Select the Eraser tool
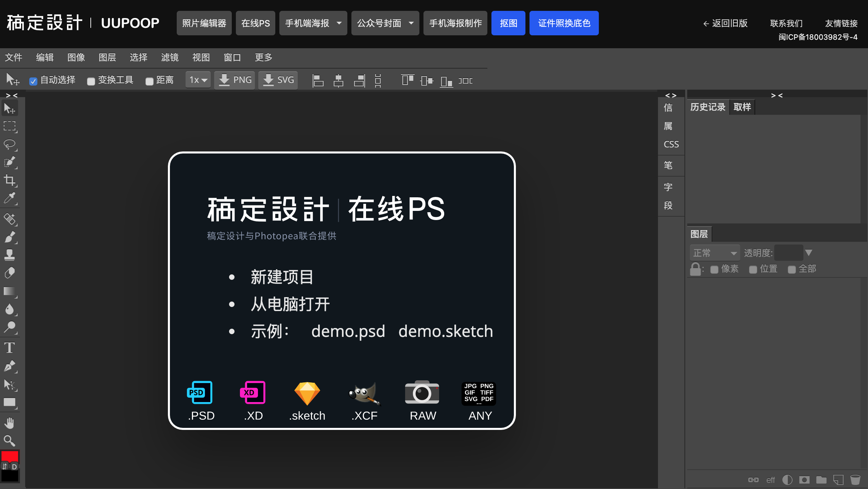Image resolution: width=868 pixels, height=489 pixels. pyautogui.click(x=10, y=273)
